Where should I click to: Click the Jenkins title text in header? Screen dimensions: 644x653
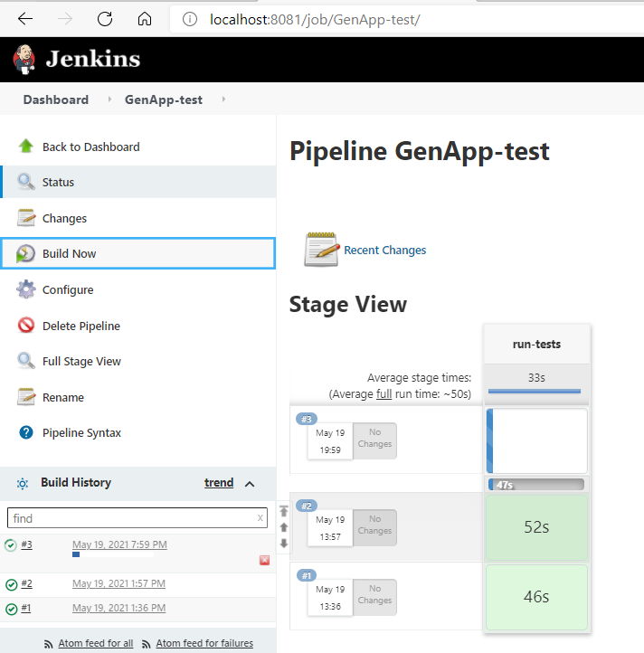point(93,59)
